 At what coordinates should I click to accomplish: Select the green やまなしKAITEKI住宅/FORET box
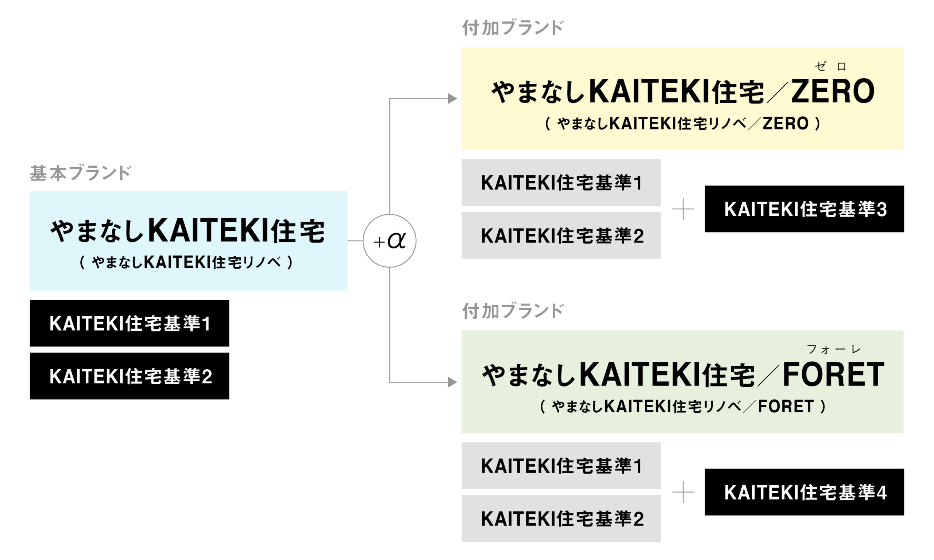coord(682,381)
